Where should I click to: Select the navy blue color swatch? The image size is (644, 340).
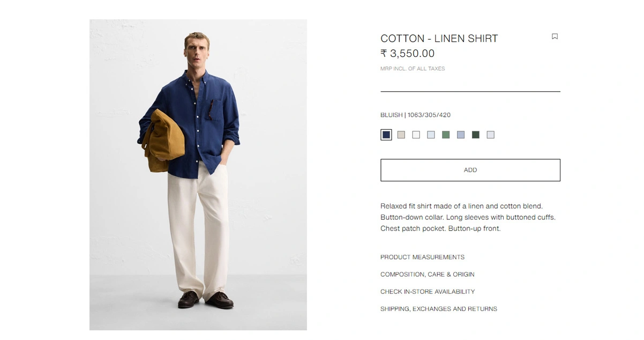[x=386, y=135]
